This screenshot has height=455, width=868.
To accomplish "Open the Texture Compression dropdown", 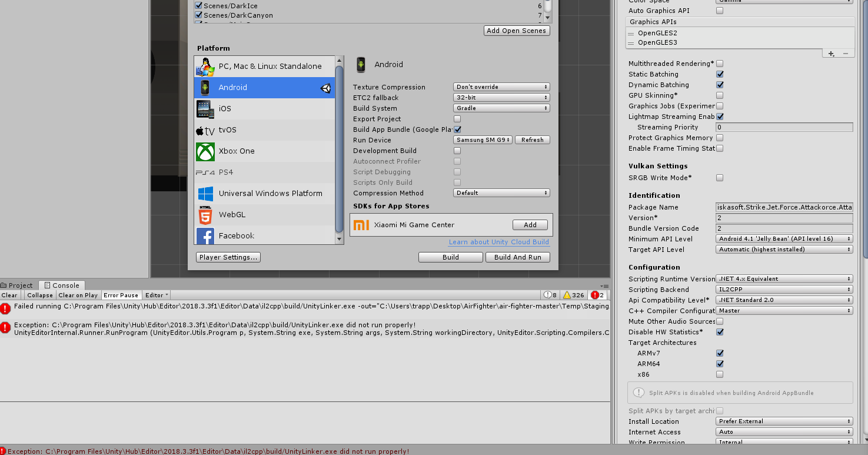I will click(501, 87).
